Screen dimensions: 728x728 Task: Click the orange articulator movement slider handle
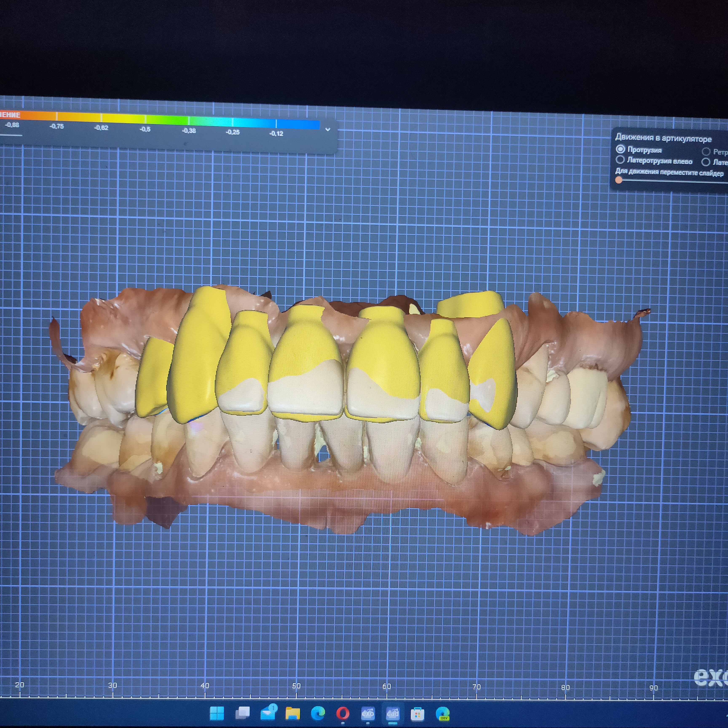619,180
